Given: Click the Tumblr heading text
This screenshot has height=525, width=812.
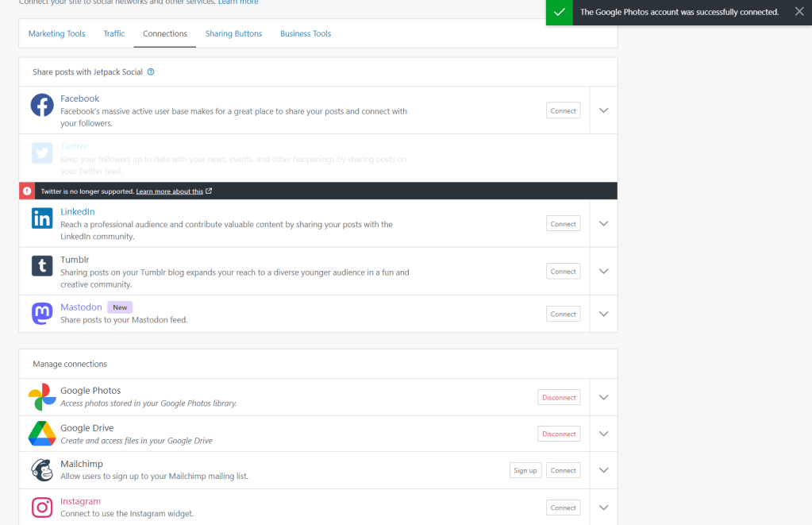Looking at the screenshot, I should click(75, 260).
